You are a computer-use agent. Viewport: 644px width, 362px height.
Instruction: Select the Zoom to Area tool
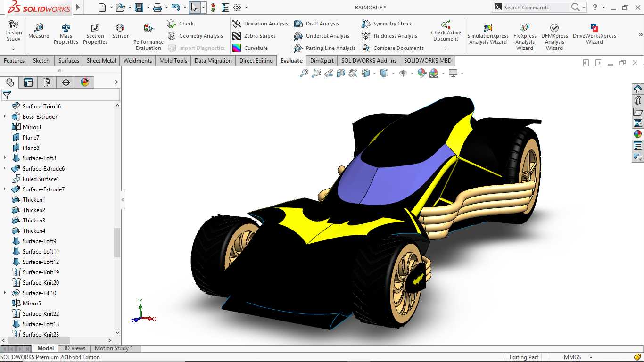[316, 73]
